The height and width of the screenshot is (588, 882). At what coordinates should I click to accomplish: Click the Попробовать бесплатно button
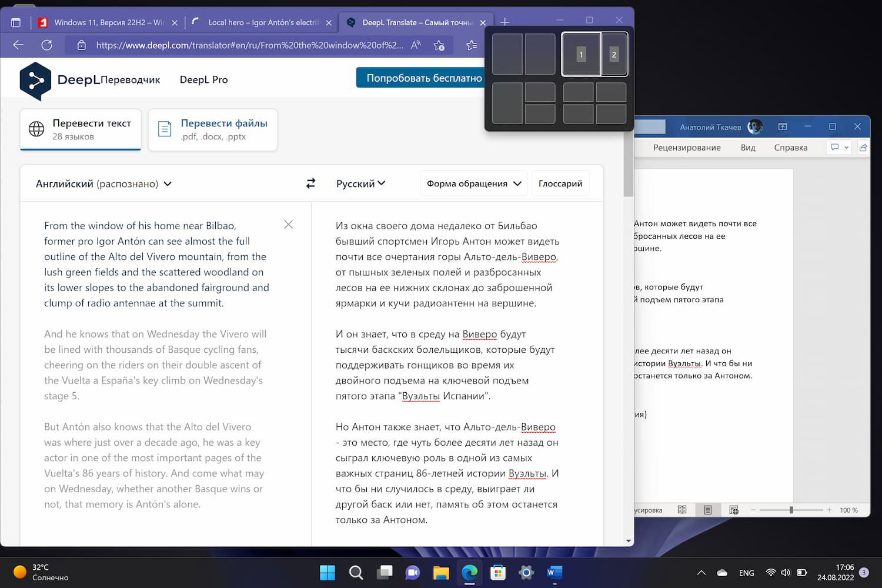click(x=419, y=78)
